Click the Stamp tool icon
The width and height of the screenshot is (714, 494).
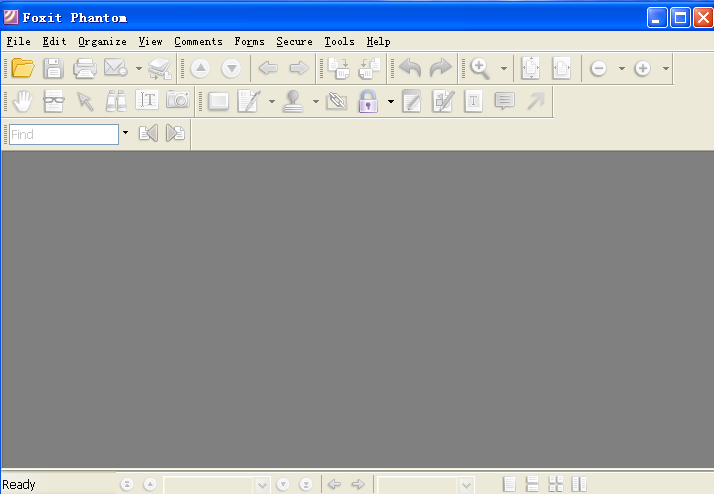293,101
